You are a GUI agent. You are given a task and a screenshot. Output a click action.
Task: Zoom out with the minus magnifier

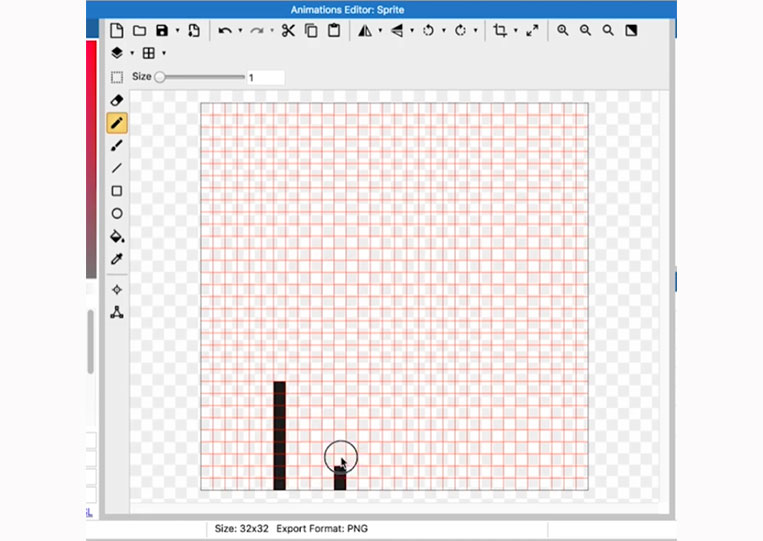(585, 31)
